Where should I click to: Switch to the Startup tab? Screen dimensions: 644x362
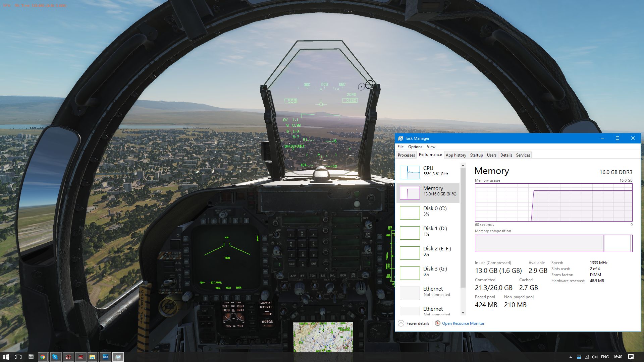point(476,155)
